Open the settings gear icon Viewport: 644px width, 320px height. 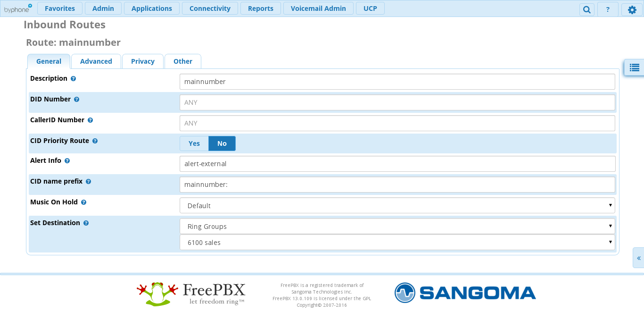click(632, 9)
